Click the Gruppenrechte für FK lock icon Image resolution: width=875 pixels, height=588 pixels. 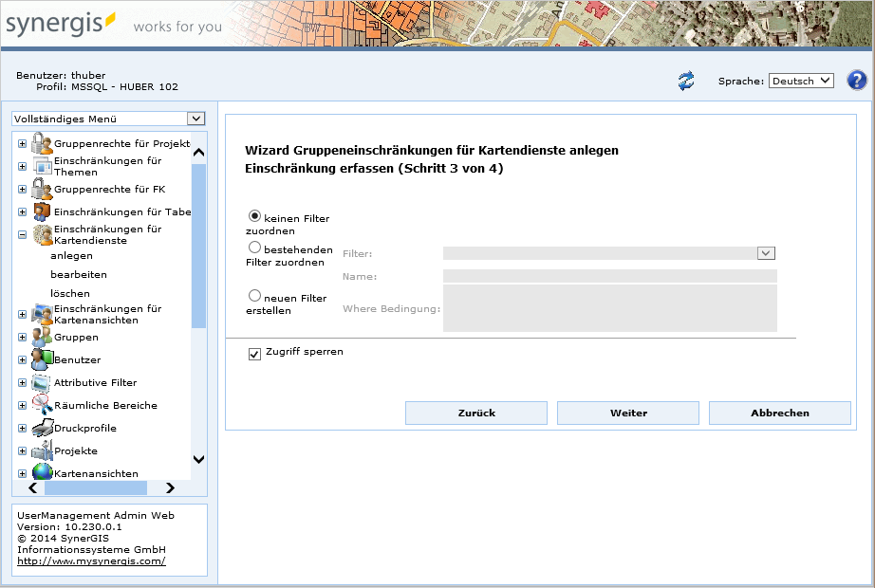(x=41, y=189)
